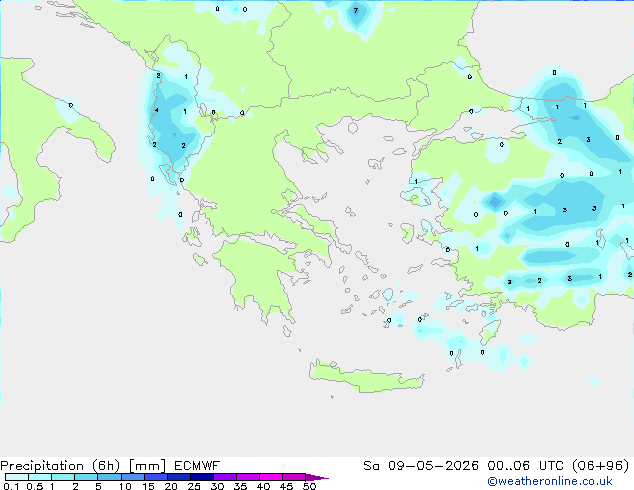The height and width of the screenshot is (490, 634).
Task: Click the "0.5" legend scale label
Action: 34,486
